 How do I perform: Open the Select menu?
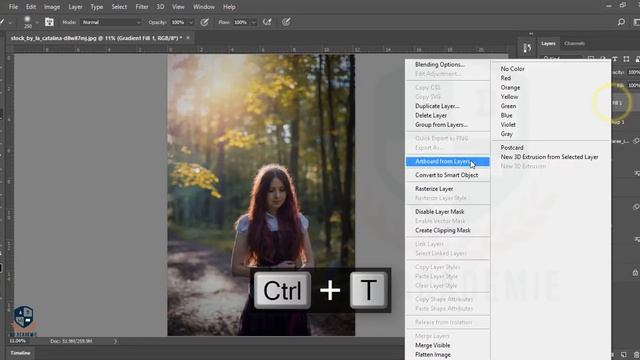coord(119,7)
